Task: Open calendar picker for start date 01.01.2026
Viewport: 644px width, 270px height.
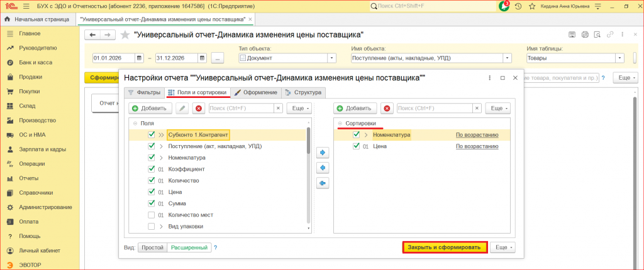Action: [140, 58]
